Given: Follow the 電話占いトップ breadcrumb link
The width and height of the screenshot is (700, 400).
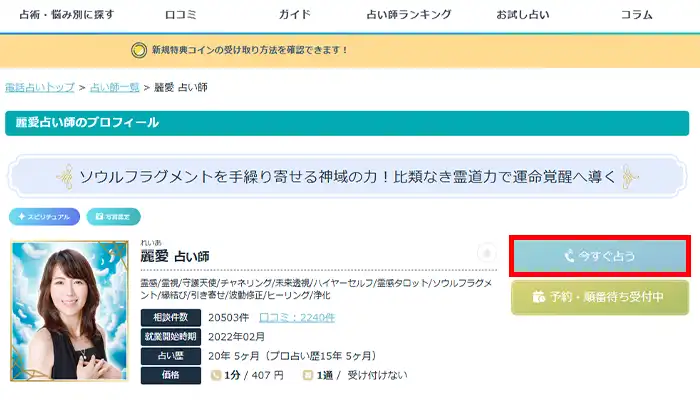Looking at the screenshot, I should 39,88.
